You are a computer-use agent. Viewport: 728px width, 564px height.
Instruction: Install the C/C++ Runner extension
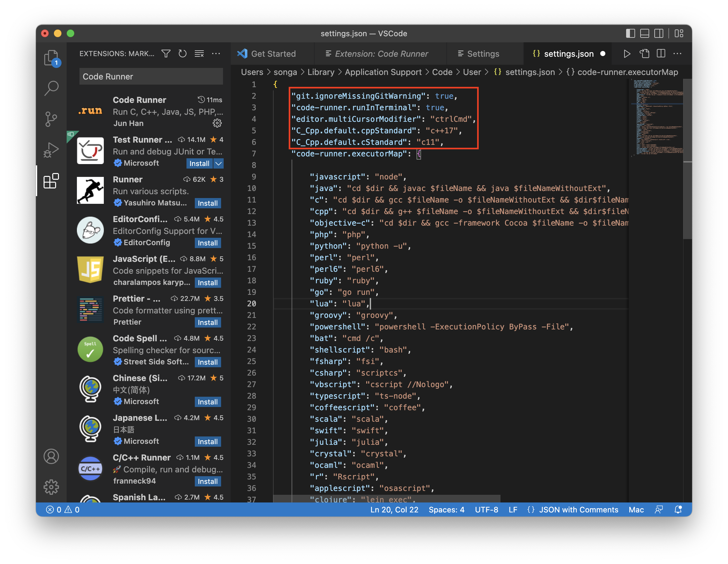pyautogui.click(x=207, y=481)
